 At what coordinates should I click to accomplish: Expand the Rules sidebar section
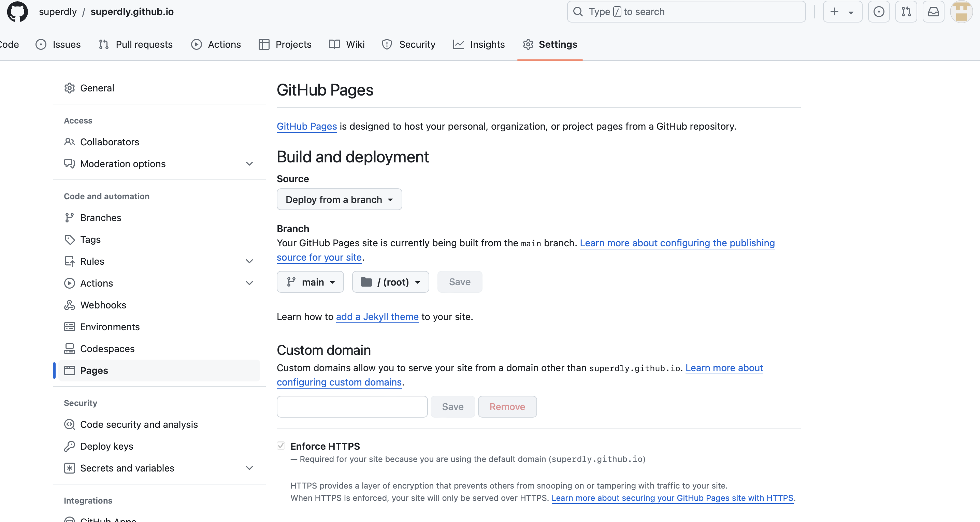point(249,261)
